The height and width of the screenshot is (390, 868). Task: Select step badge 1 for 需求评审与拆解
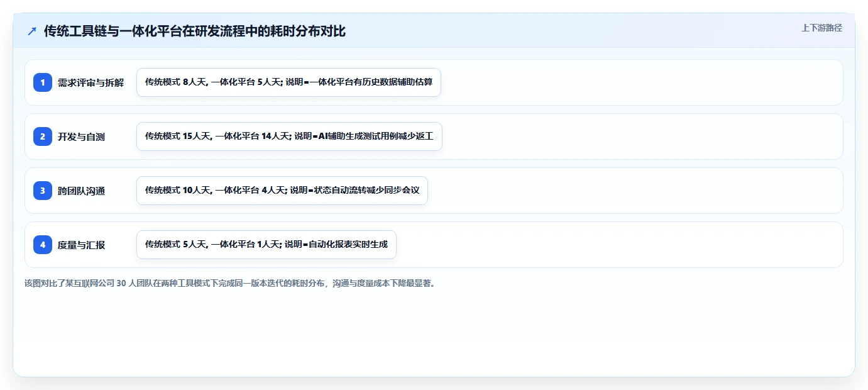pyautogui.click(x=43, y=82)
